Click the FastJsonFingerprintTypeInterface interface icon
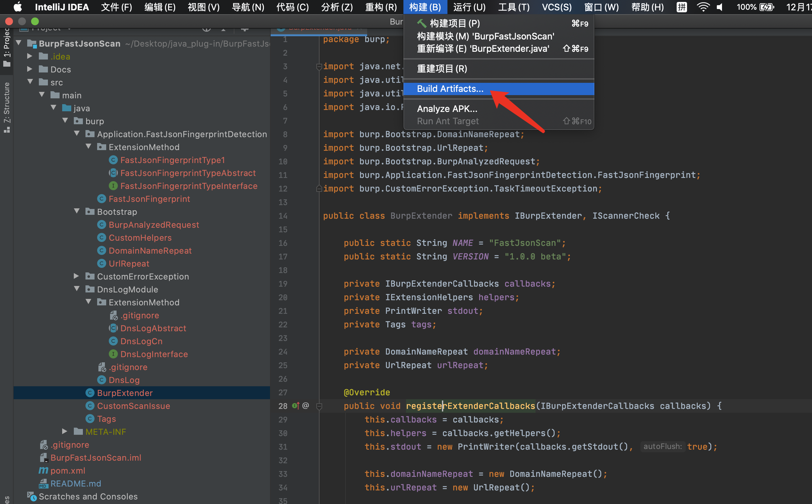 point(113,186)
